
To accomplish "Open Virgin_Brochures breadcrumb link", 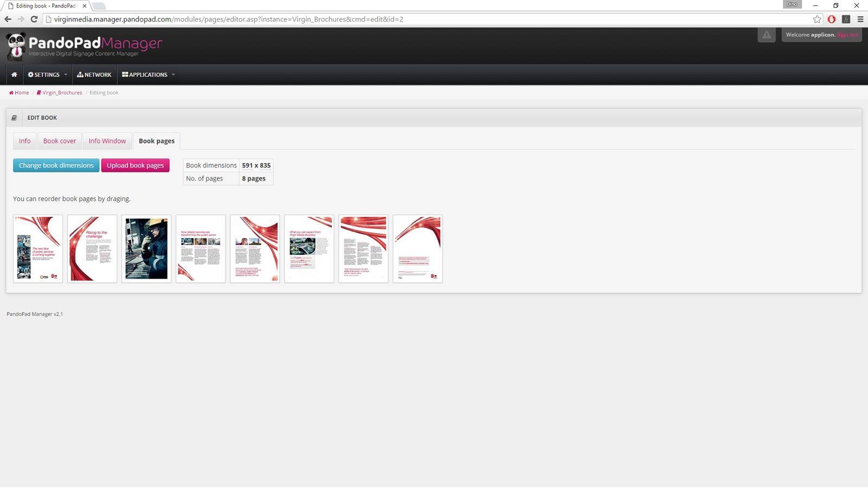I will (62, 93).
